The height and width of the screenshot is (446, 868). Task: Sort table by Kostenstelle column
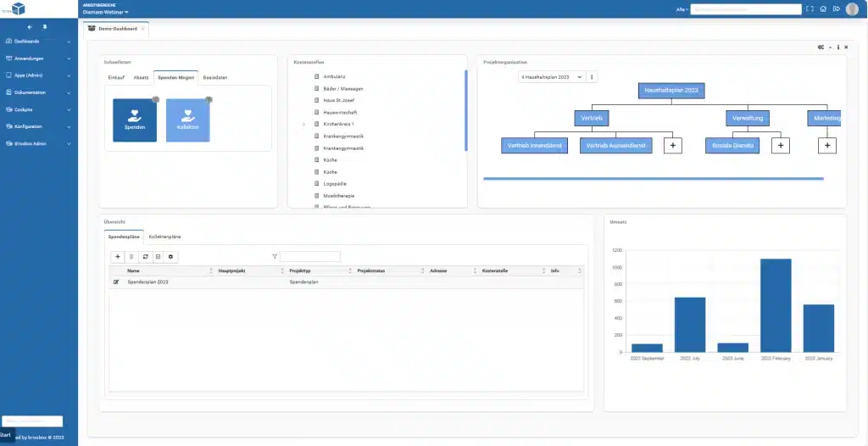(x=513, y=271)
